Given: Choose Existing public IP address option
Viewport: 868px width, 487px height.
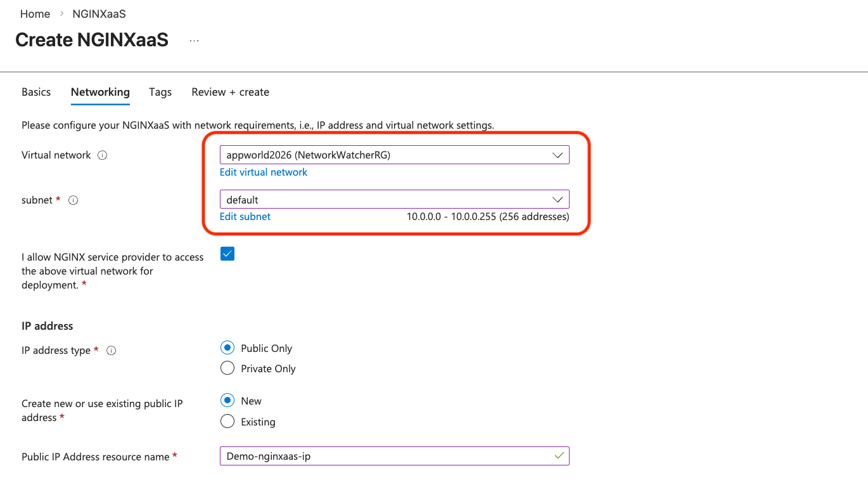Looking at the screenshot, I should tap(227, 422).
